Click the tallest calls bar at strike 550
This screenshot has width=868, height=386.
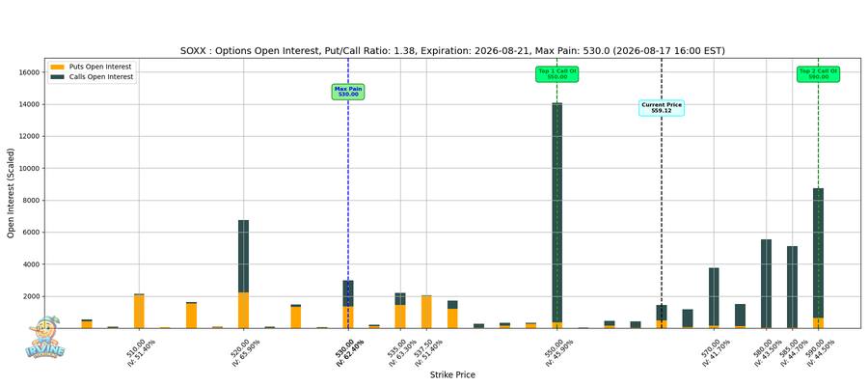coord(556,212)
